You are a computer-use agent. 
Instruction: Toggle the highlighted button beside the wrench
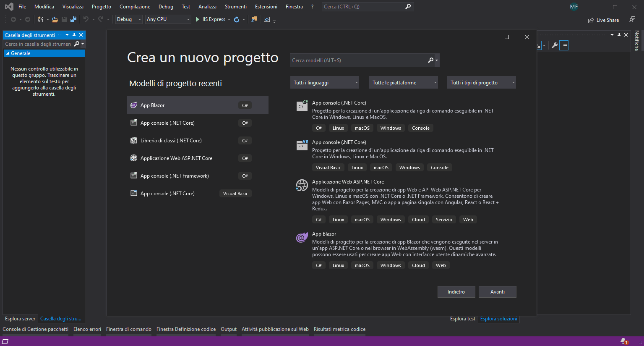(564, 45)
